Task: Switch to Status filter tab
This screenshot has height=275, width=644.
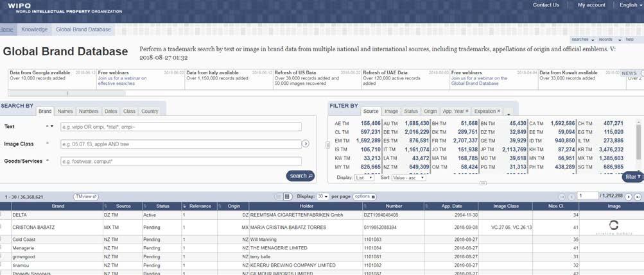Action: pos(411,111)
